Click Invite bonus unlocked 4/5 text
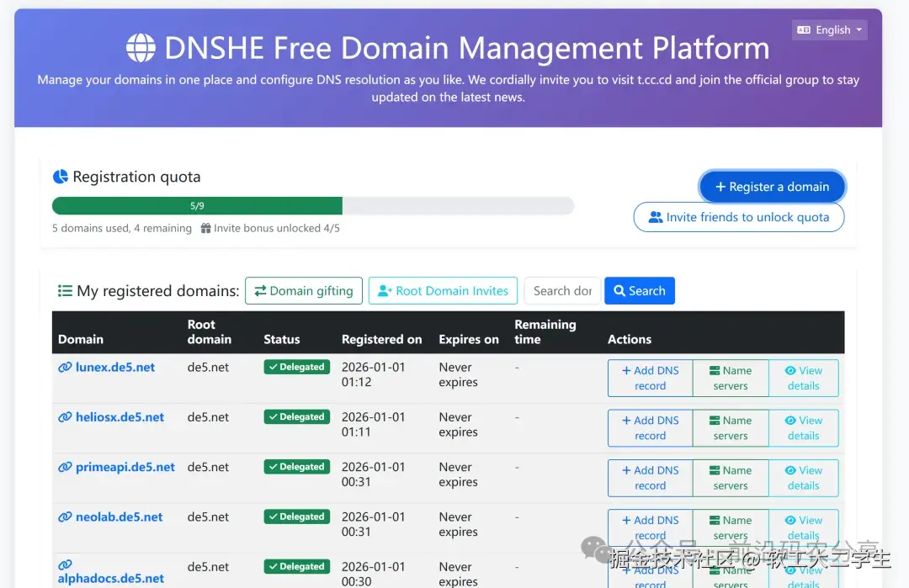909x588 pixels. click(277, 228)
